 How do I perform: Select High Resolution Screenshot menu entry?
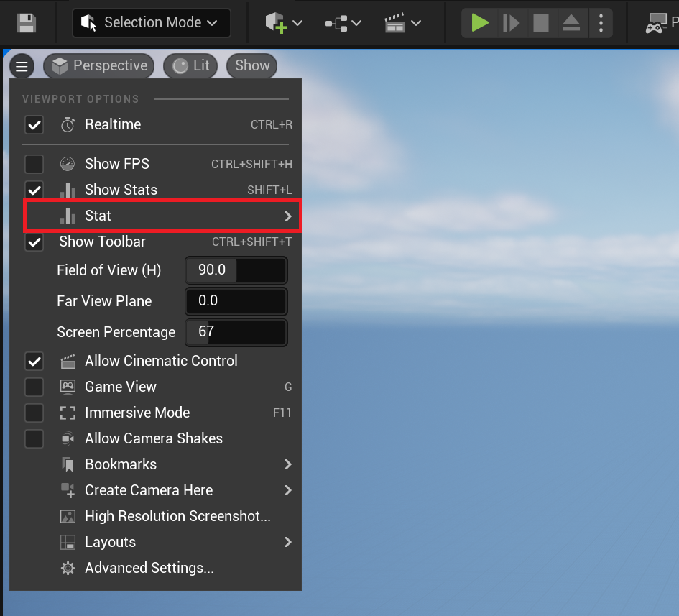tap(177, 516)
